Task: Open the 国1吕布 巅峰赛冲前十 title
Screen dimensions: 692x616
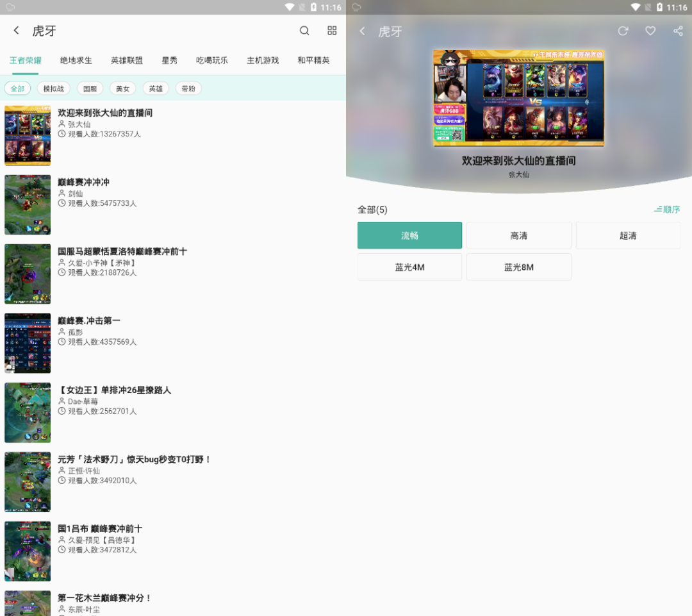Action: pos(100,529)
